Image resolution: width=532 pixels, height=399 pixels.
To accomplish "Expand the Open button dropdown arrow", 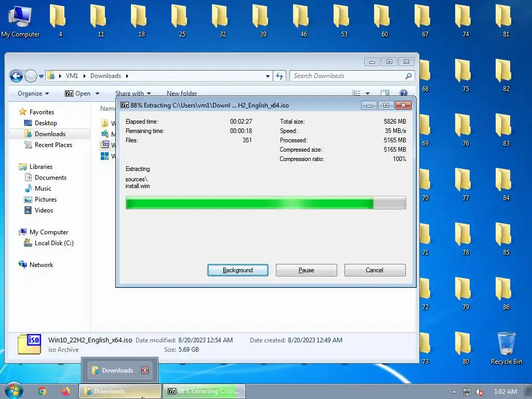I will click(97, 94).
